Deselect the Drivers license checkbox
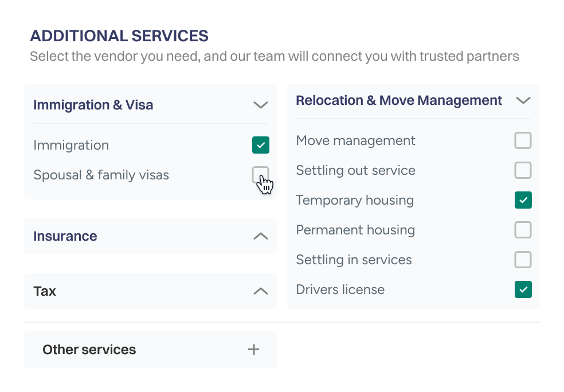The image size is (564, 392). pyautogui.click(x=523, y=289)
